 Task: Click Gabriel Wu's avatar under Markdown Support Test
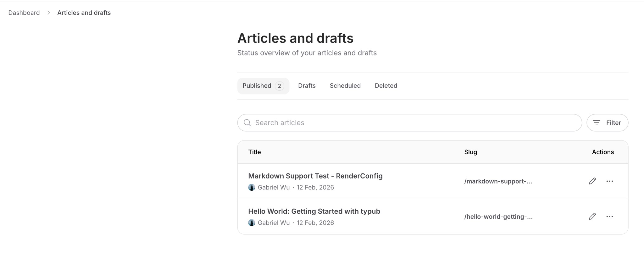click(x=252, y=187)
